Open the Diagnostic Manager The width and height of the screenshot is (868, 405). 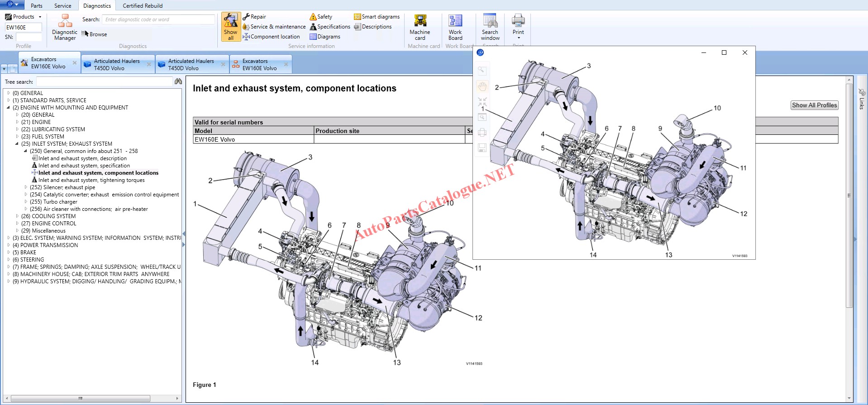(65, 27)
